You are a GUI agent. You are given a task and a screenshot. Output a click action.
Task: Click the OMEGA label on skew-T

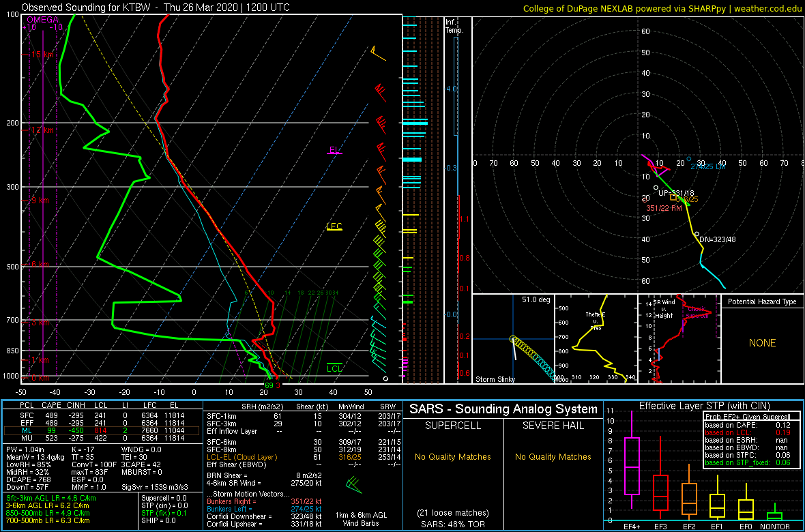point(42,20)
